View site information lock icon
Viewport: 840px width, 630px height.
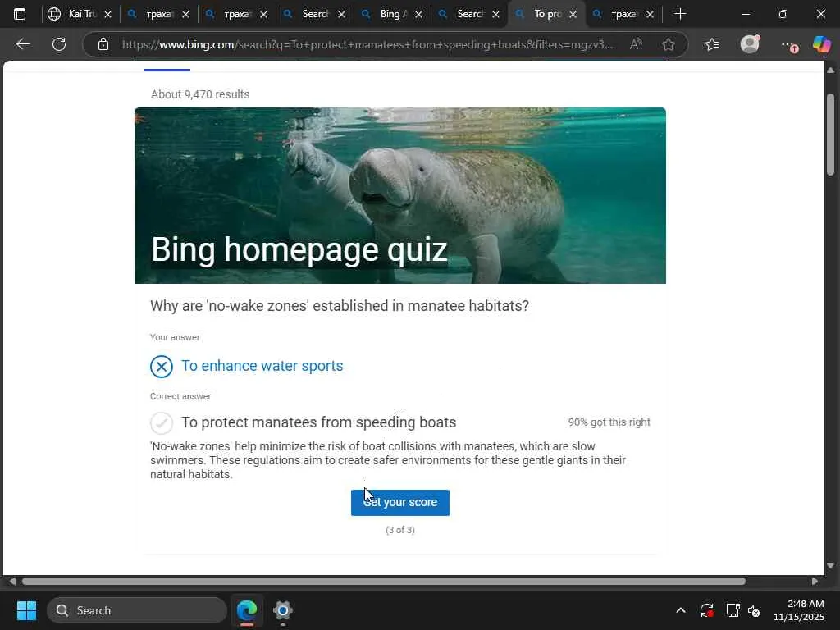(x=103, y=44)
